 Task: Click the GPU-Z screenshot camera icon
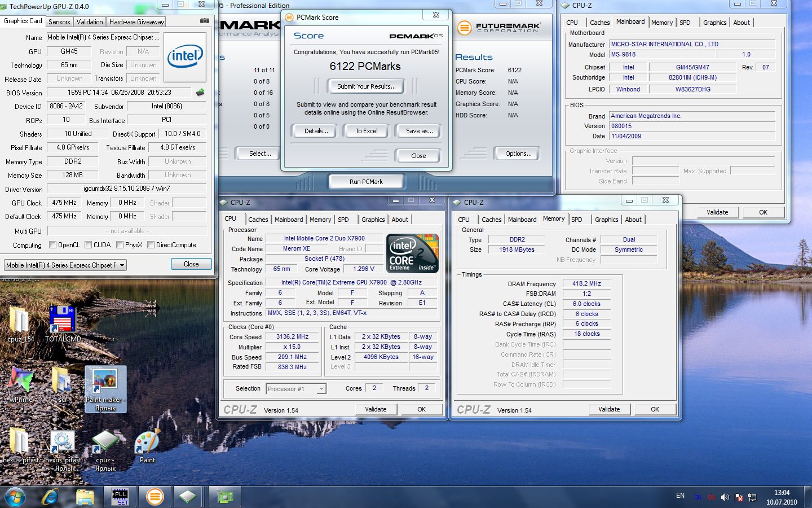205,21
